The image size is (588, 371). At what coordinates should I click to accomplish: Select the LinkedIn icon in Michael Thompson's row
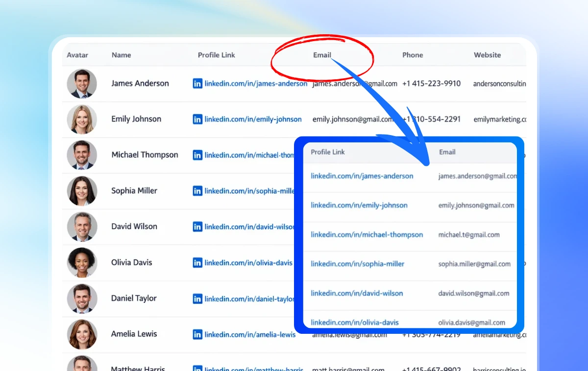point(197,155)
